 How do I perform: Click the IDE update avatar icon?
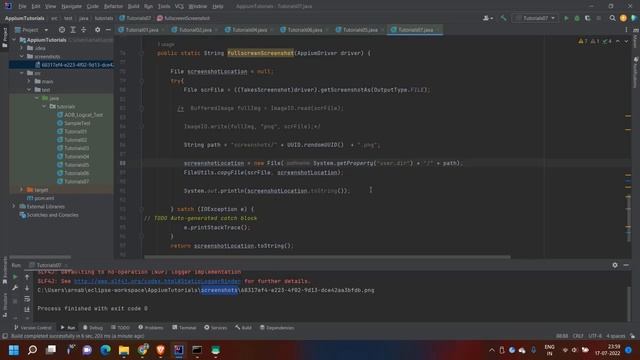tap(623, 18)
